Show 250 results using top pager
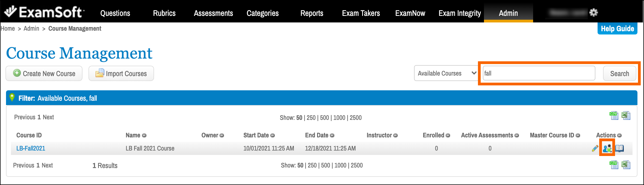 (311, 118)
